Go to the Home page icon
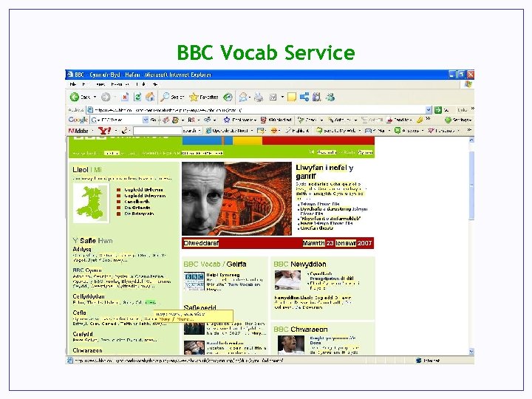 click(x=150, y=97)
